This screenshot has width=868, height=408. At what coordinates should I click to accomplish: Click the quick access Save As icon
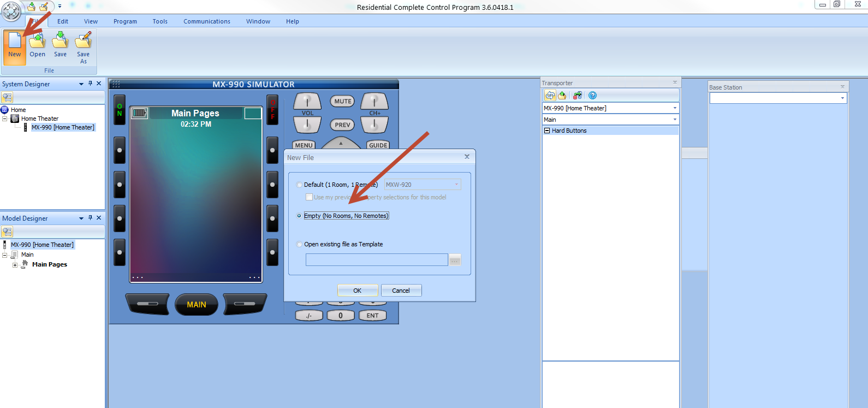click(x=44, y=7)
